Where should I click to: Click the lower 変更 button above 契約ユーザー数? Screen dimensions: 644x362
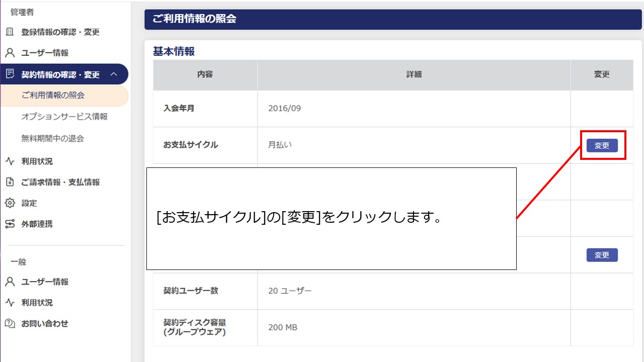pos(602,255)
